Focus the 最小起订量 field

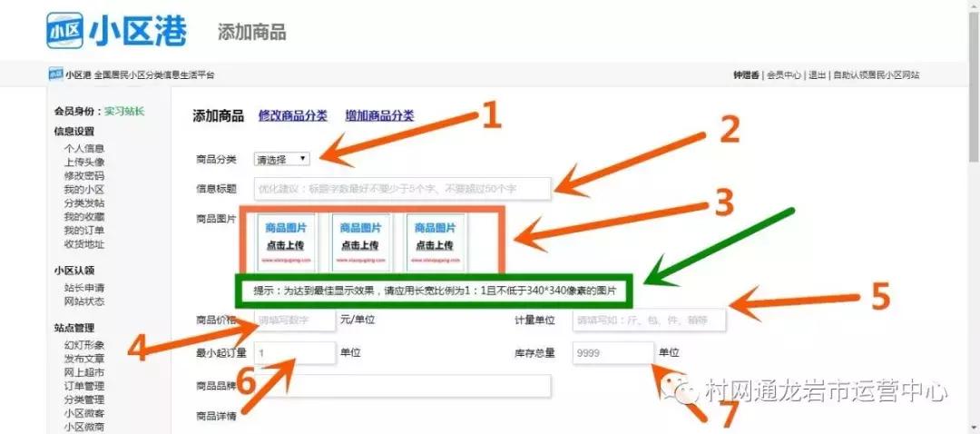point(295,352)
